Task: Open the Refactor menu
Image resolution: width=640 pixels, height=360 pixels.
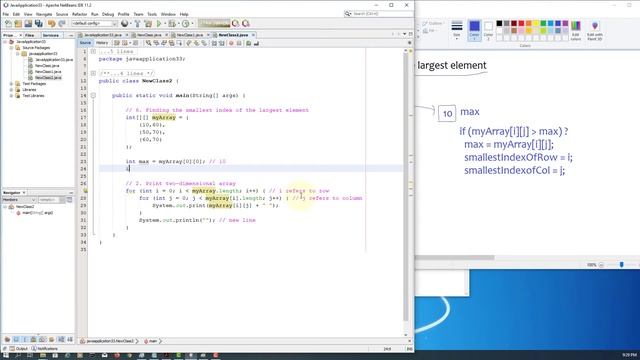Action: [80, 14]
